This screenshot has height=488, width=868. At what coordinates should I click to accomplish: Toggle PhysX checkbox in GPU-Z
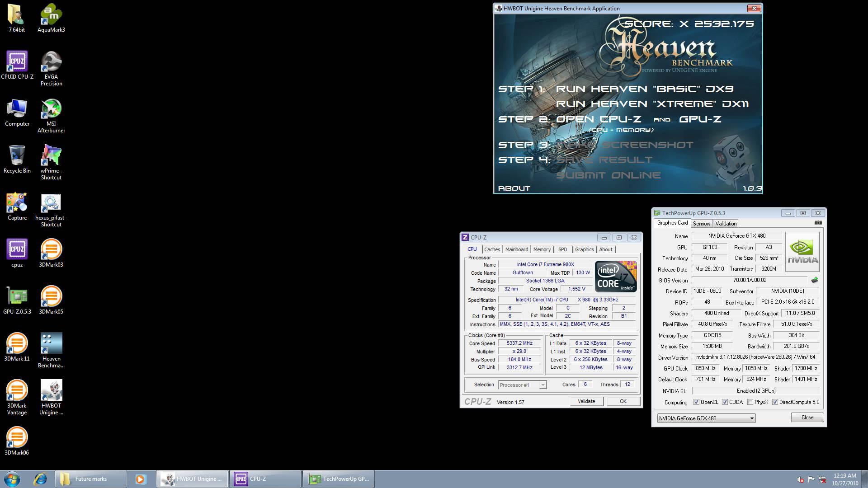click(750, 402)
